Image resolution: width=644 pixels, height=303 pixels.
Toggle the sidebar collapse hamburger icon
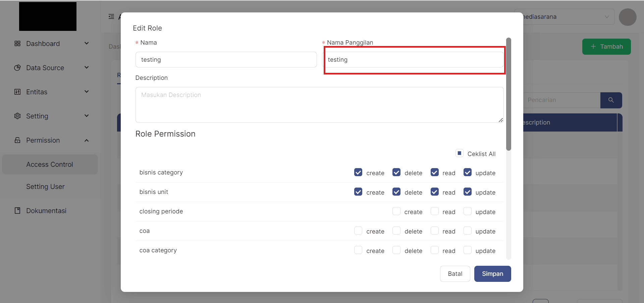[x=111, y=16]
